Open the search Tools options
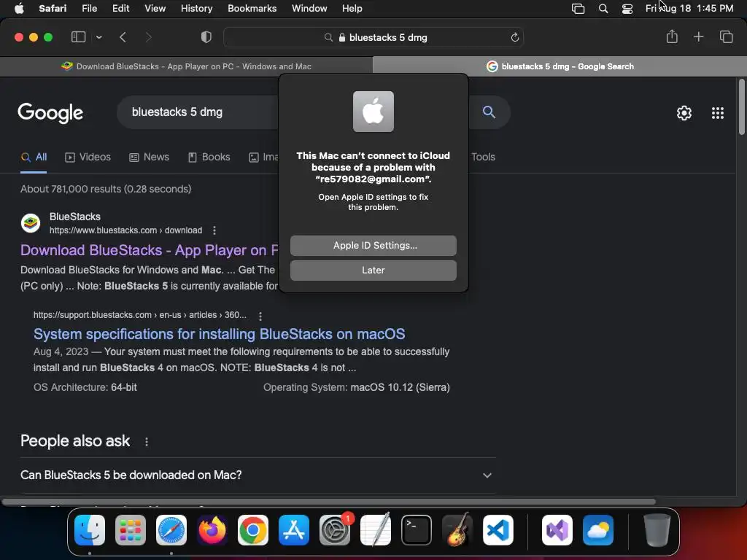The height and width of the screenshot is (560, 747). pos(483,157)
